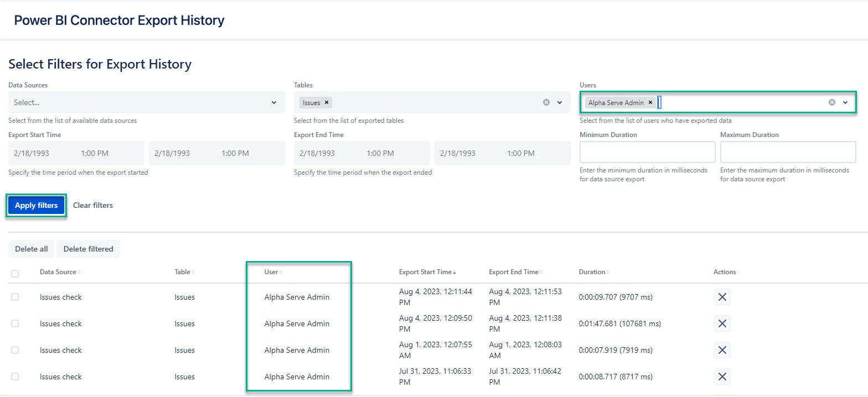Check the row with 9707 ms duration
Image resolution: width=868 pixels, height=397 pixels.
(15, 297)
